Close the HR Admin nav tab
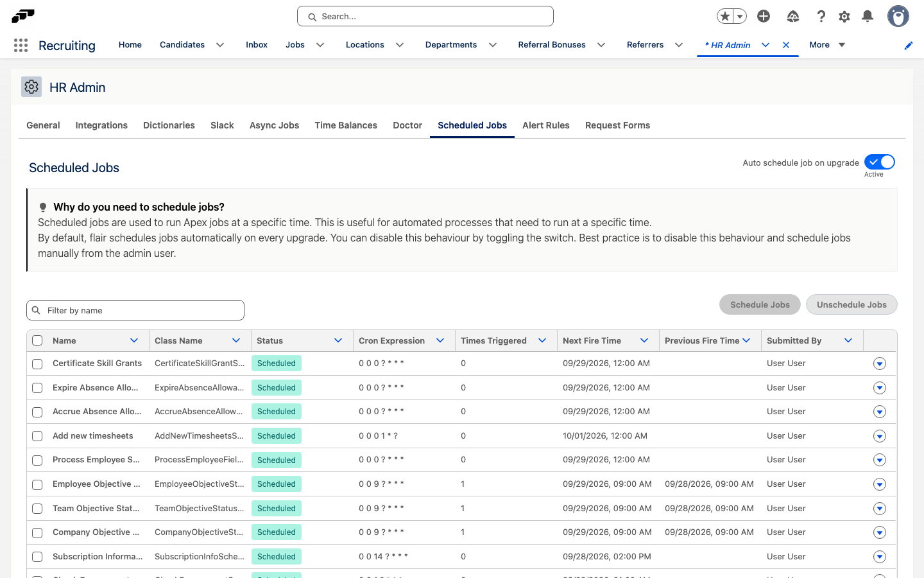Viewport: 924px width, 578px height. click(786, 45)
